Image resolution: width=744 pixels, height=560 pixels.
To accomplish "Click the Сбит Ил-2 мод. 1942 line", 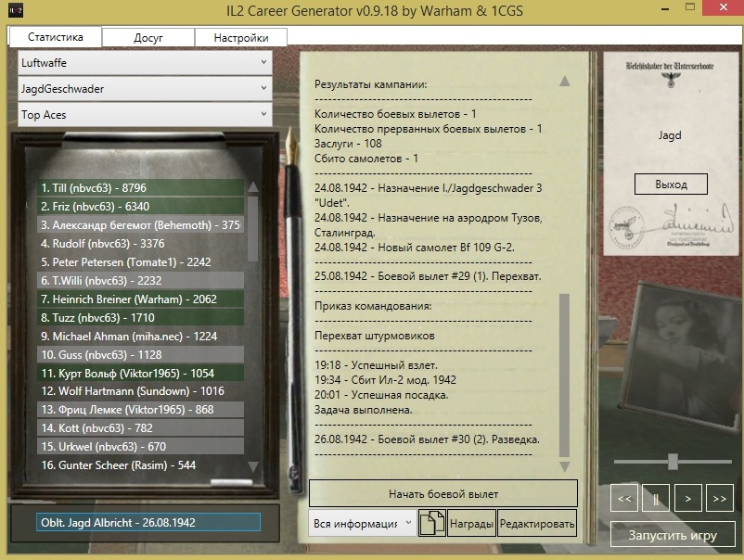I will point(385,380).
